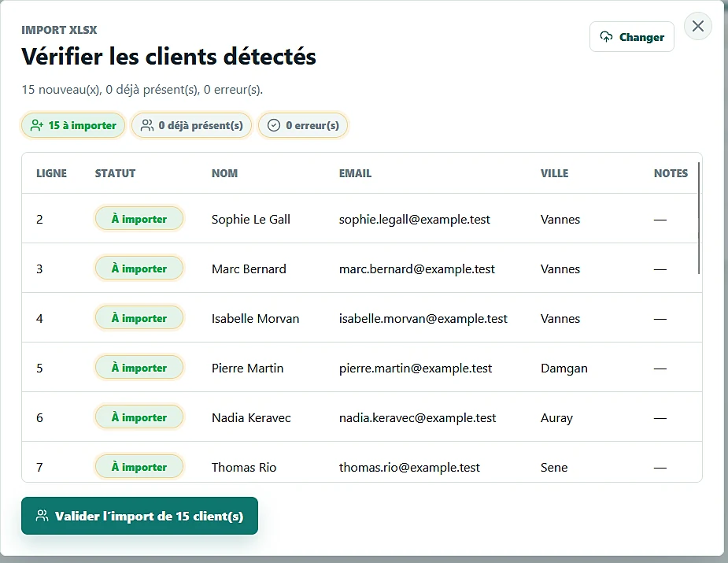Viewport: 728px width, 563px height.
Task: Click city Sene in Thomas Rio row
Action: click(x=554, y=467)
